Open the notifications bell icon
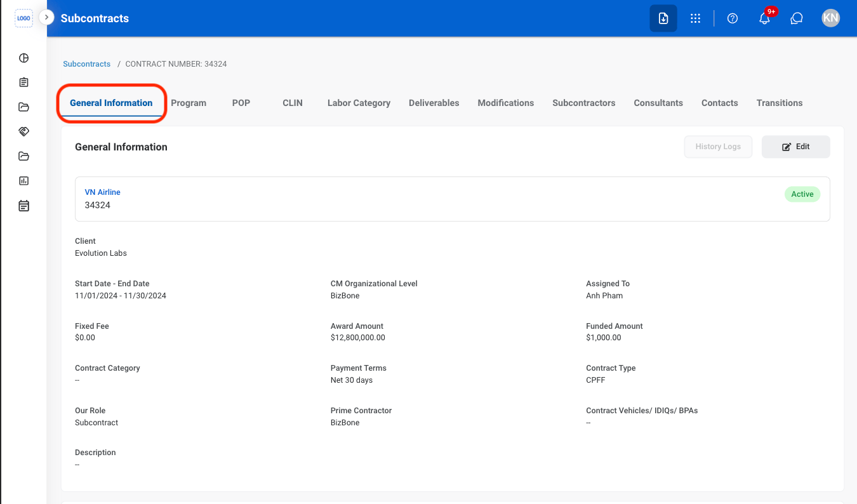857x504 pixels. pos(765,18)
